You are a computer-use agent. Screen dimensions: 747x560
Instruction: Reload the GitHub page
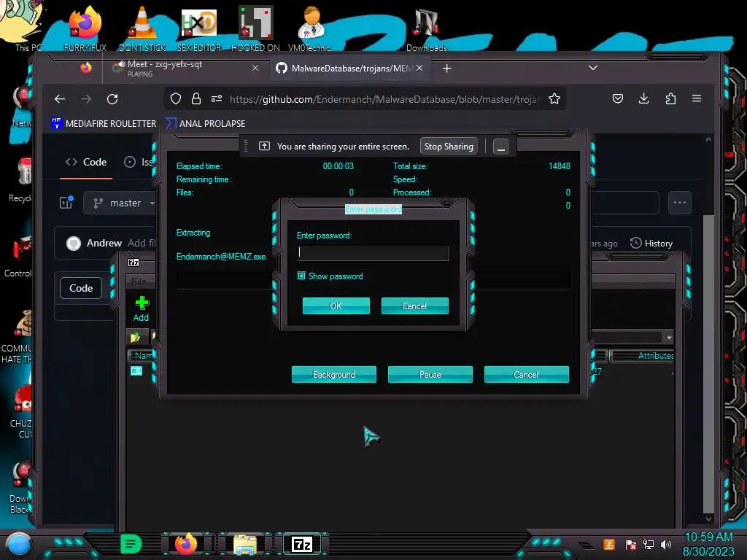point(112,99)
